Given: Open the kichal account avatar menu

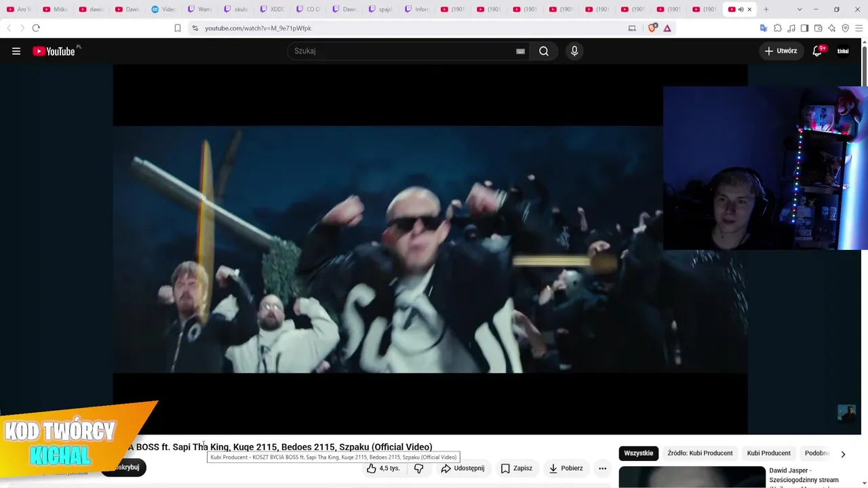Looking at the screenshot, I should point(843,51).
